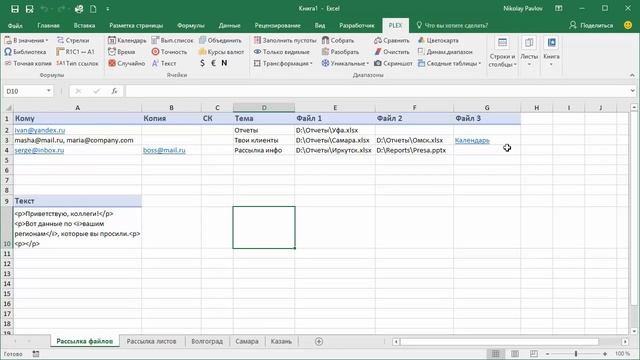
Task: Click the Разобрать tool
Action: (x=340, y=52)
